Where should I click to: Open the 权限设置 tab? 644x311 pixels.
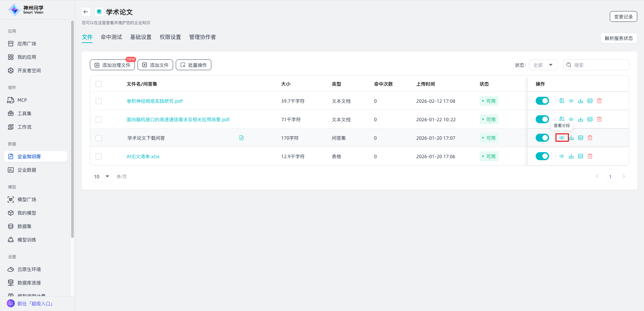coord(170,37)
